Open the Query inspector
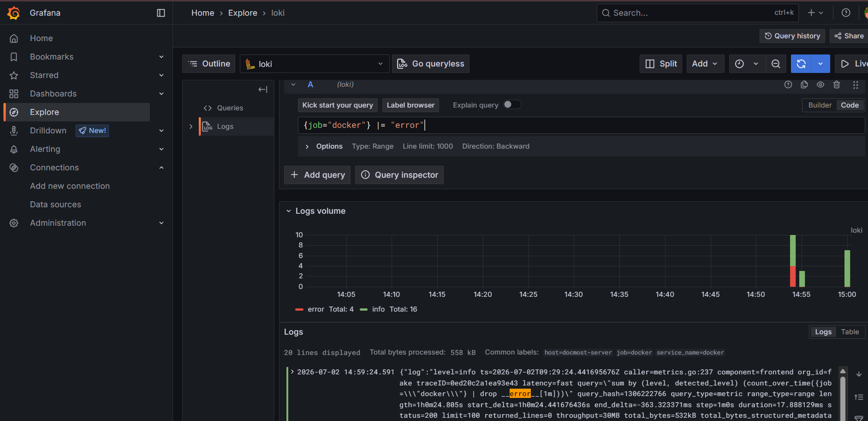The image size is (868, 421). (399, 175)
